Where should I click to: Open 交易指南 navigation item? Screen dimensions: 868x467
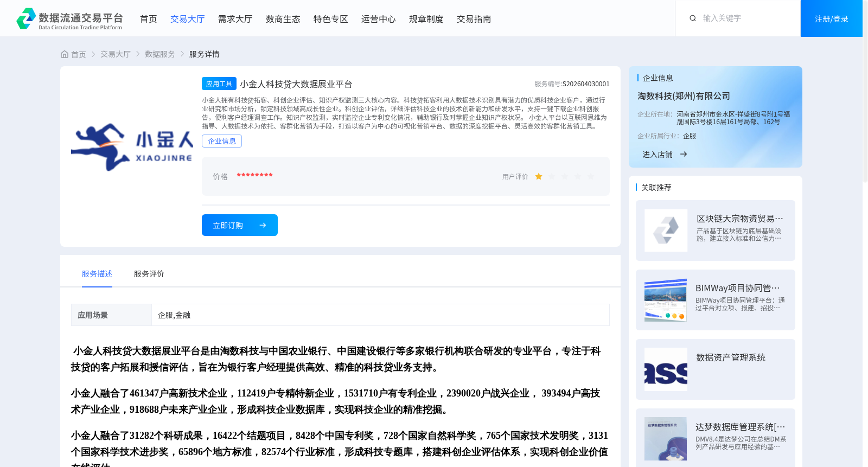point(474,19)
